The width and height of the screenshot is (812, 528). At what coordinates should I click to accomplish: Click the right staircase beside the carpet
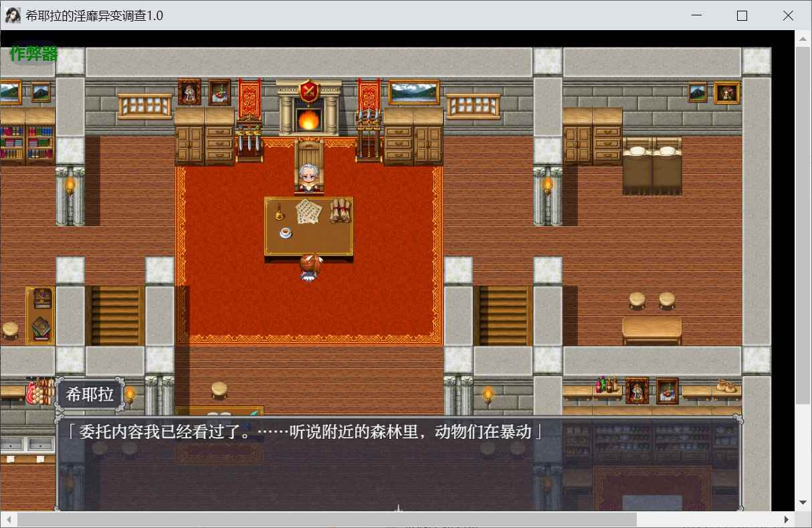(x=502, y=315)
